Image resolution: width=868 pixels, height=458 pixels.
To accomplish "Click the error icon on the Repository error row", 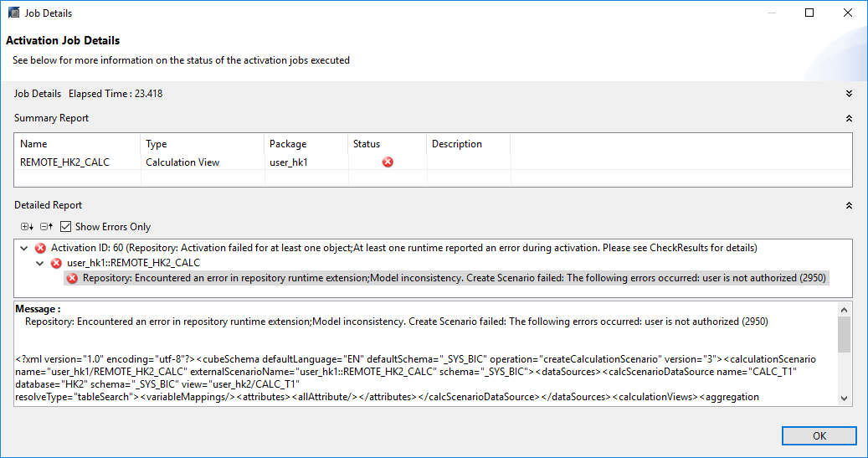I will [x=72, y=278].
